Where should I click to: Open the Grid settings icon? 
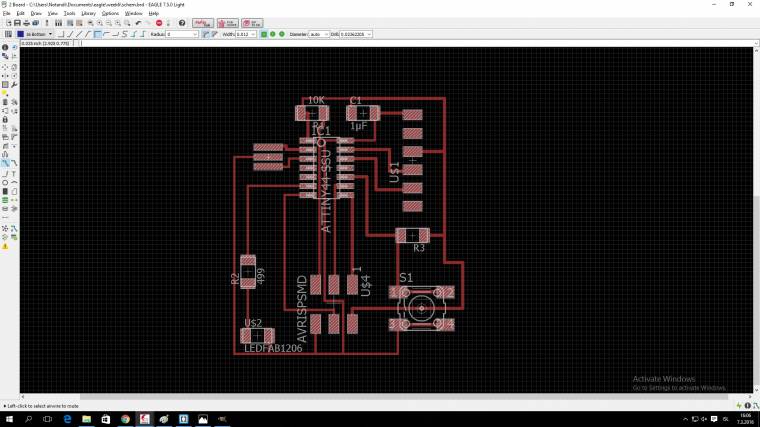[8, 34]
